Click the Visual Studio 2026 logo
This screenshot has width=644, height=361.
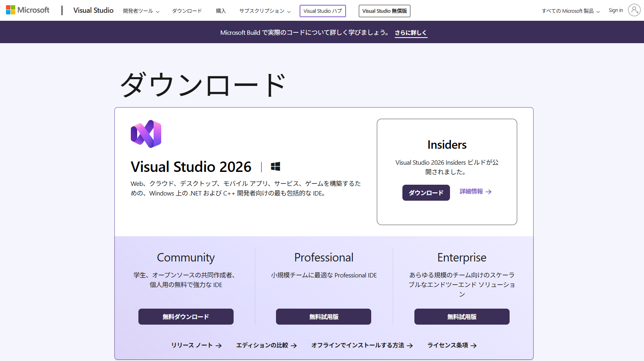point(146,134)
